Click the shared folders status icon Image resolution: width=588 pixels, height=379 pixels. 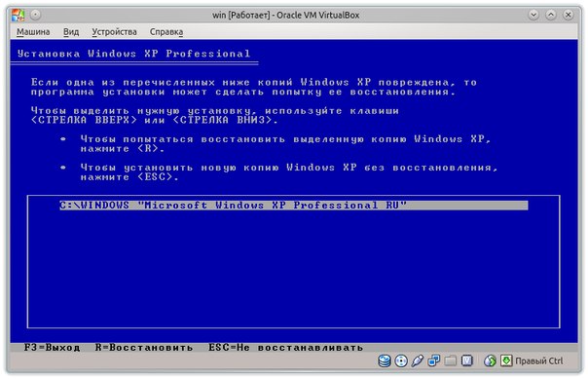[451, 361]
